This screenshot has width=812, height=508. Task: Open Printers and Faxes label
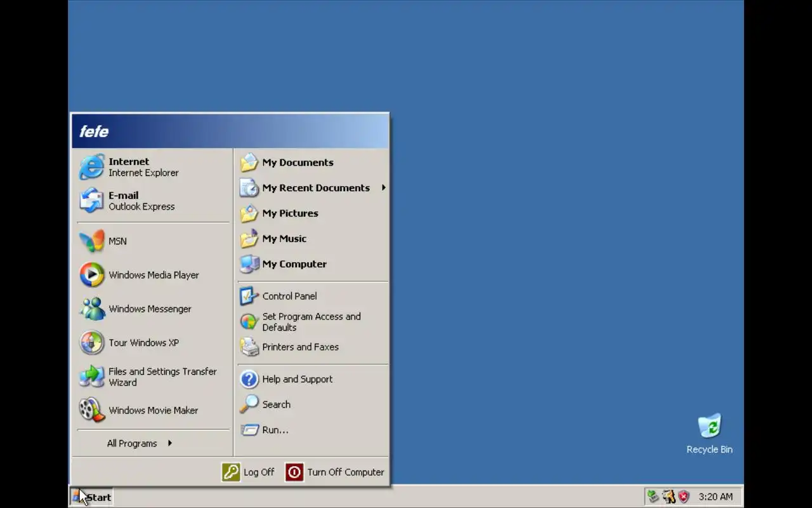[x=300, y=347]
